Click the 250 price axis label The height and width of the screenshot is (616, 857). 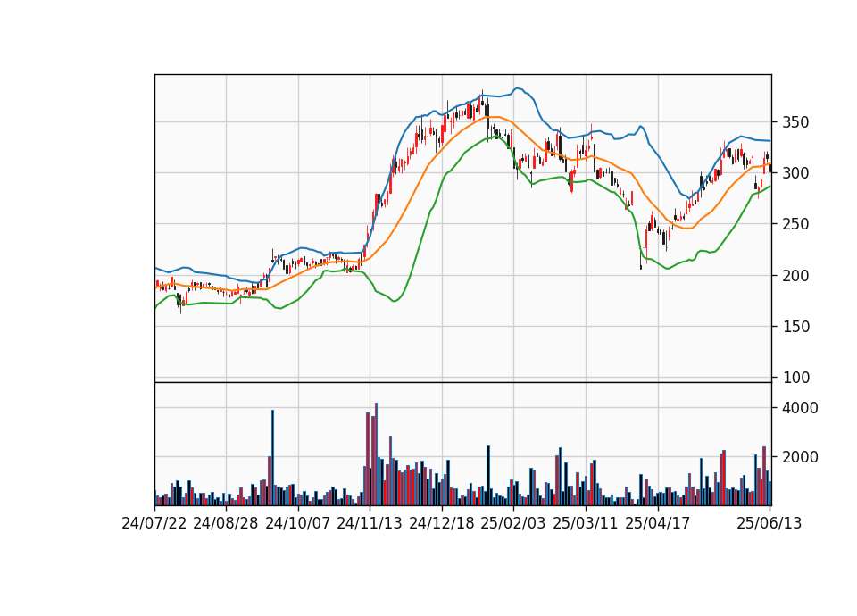click(795, 224)
